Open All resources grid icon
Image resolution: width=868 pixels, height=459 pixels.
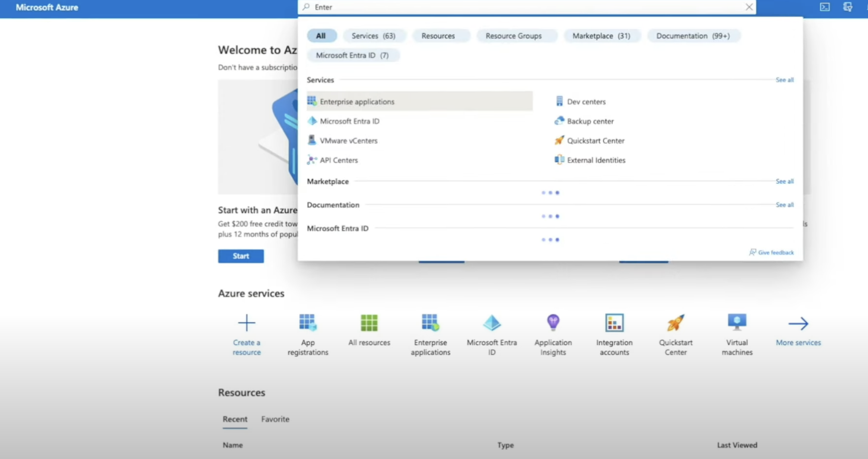coord(369,323)
